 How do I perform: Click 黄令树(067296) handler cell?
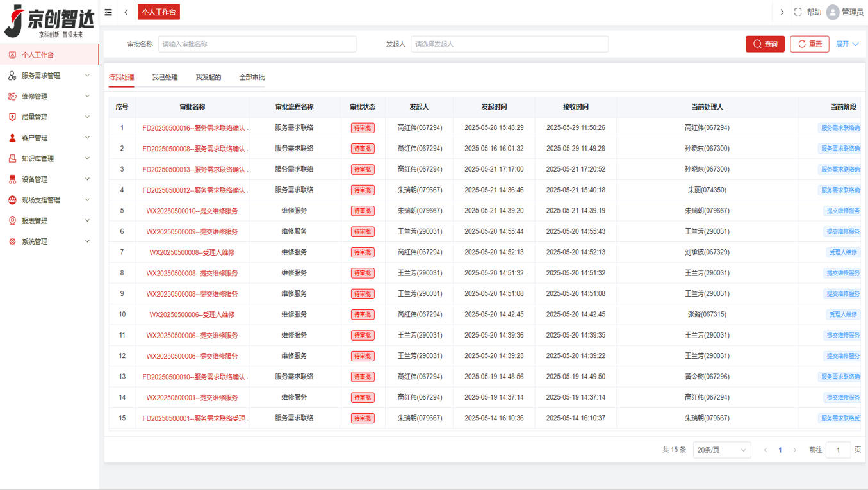pyautogui.click(x=707, y=377)
